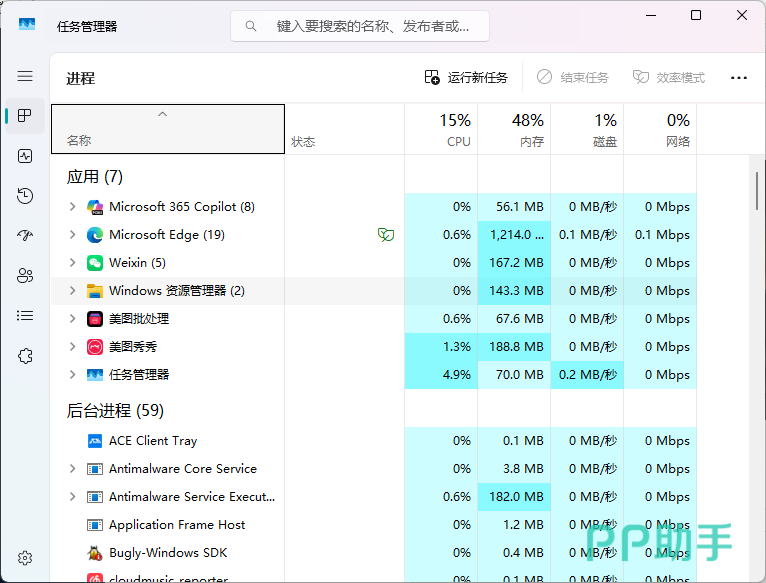Click the 4.9% CPU cell of 任务管理器
This screenshot has height=583, width=766.
tap(441, 375)
